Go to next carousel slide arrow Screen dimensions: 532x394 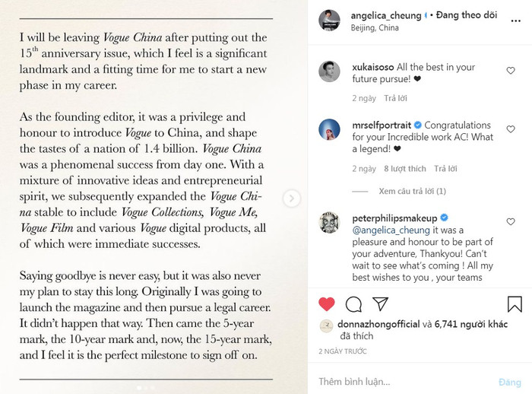pyautogui.click(x=291, y=199)
